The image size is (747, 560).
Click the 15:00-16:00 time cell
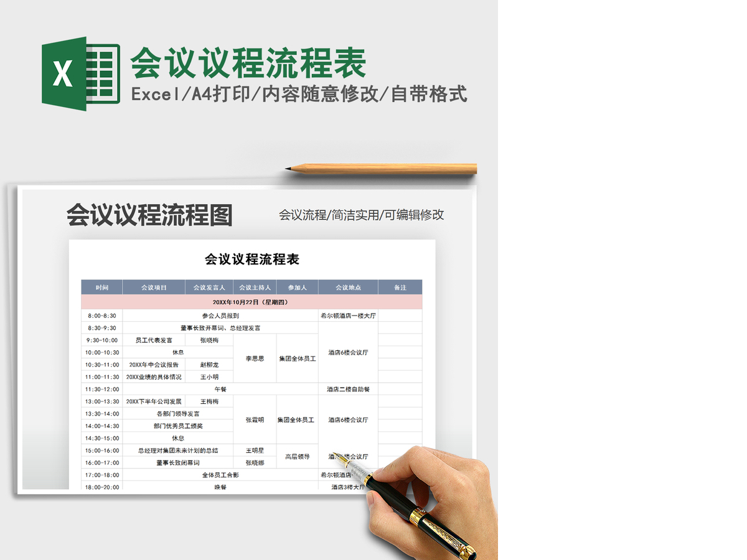tap(102, 450)
